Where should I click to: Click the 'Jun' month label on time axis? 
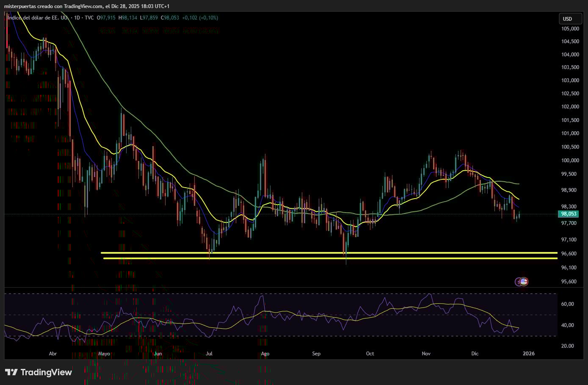click(158, 354)
